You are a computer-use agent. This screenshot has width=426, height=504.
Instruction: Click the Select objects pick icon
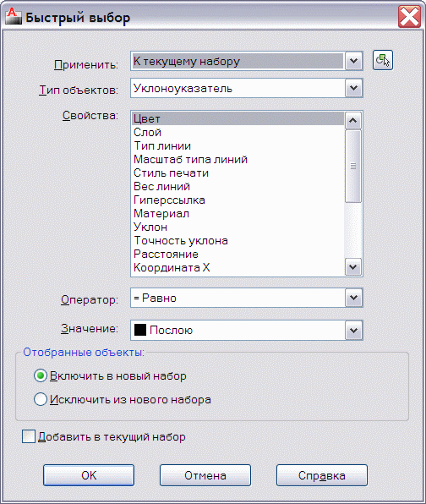[383, 60]
